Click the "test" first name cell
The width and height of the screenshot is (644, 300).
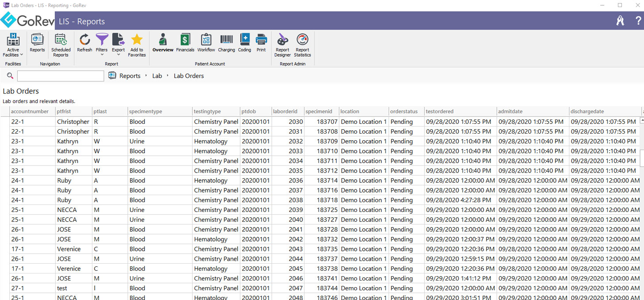[74, 288]
